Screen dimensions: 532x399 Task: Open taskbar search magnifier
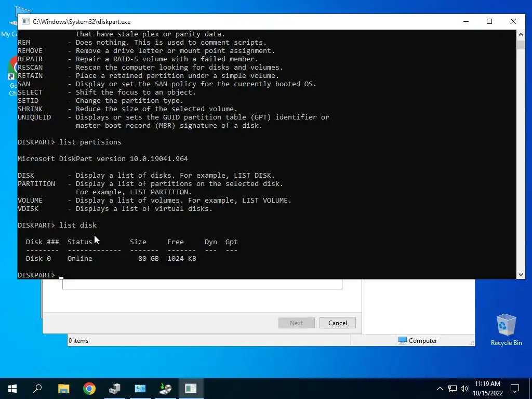[37, 389]
